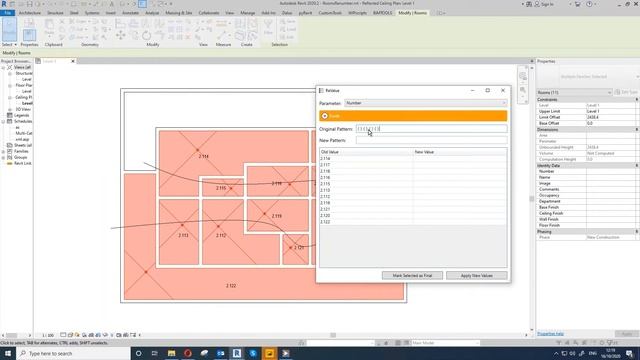Click the Revit application logo button
640x360 pixels.
tap(4, 4)
